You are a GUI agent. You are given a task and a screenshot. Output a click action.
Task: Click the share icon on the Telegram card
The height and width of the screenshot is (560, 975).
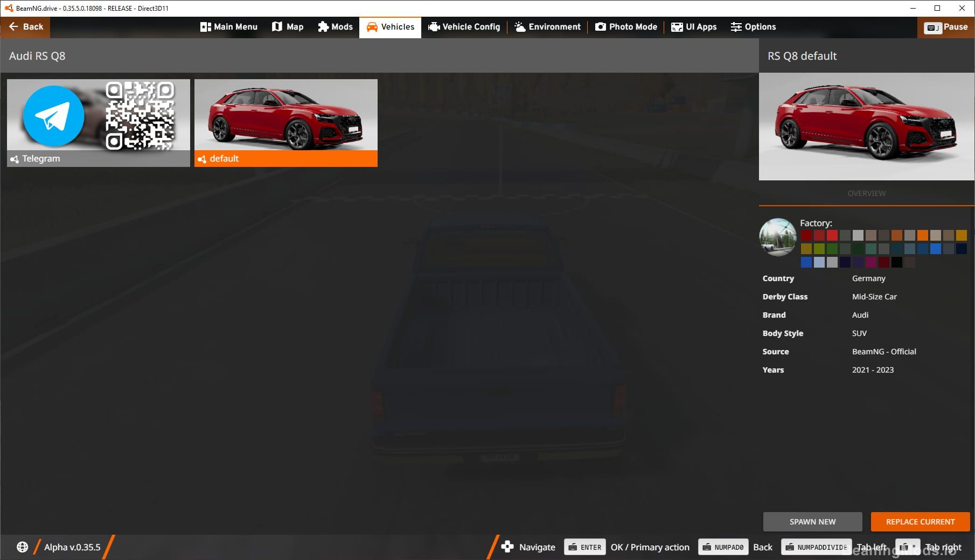point(15,159)
